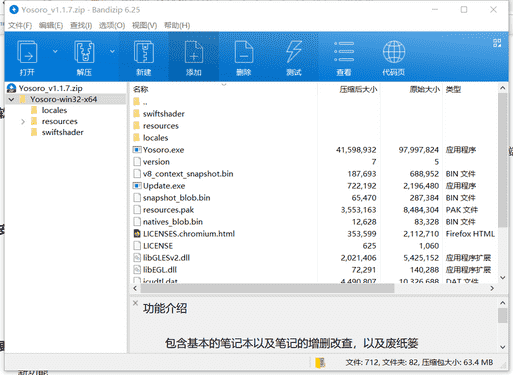Select the resources folder in the file list
Viewport: 513px width, 375px height.
[x=161, y=126]
